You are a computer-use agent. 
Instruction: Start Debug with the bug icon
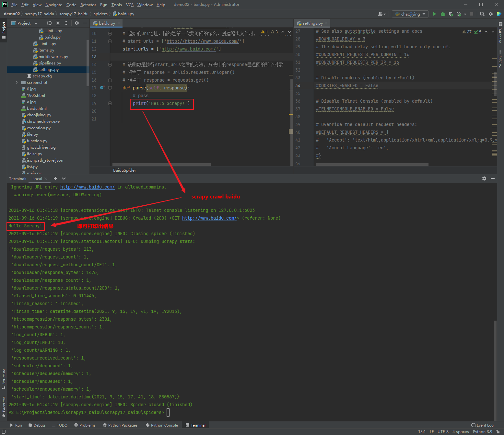442,14
